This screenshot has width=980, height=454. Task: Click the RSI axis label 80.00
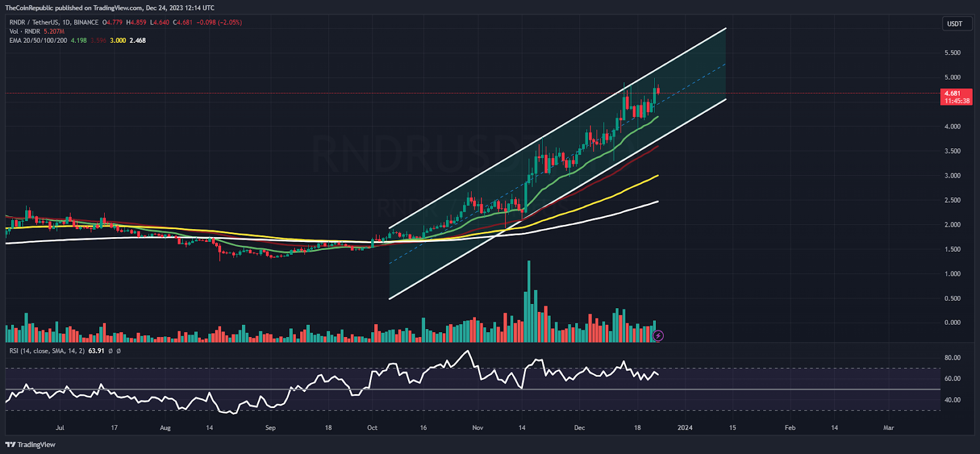[952, 358]
